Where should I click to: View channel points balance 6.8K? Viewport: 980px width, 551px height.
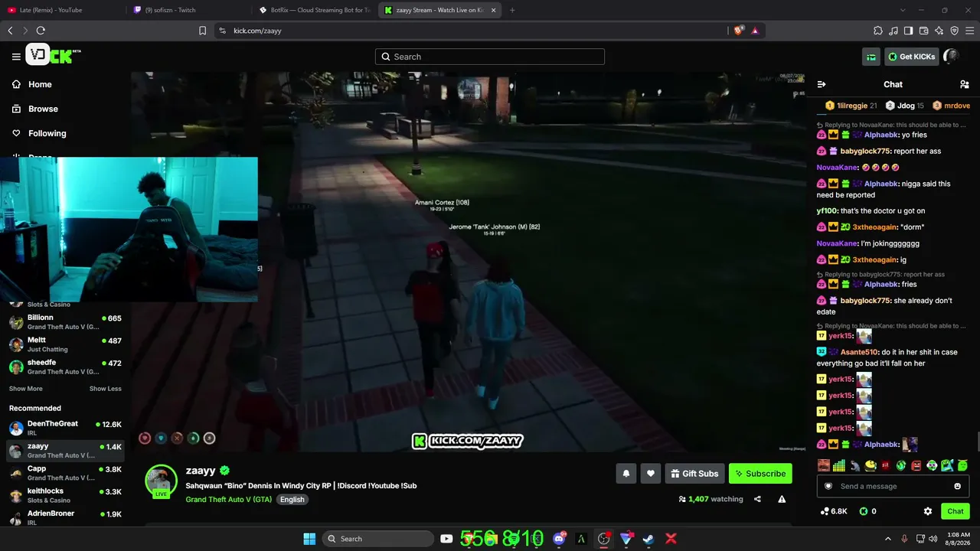[x=834, y=511]
